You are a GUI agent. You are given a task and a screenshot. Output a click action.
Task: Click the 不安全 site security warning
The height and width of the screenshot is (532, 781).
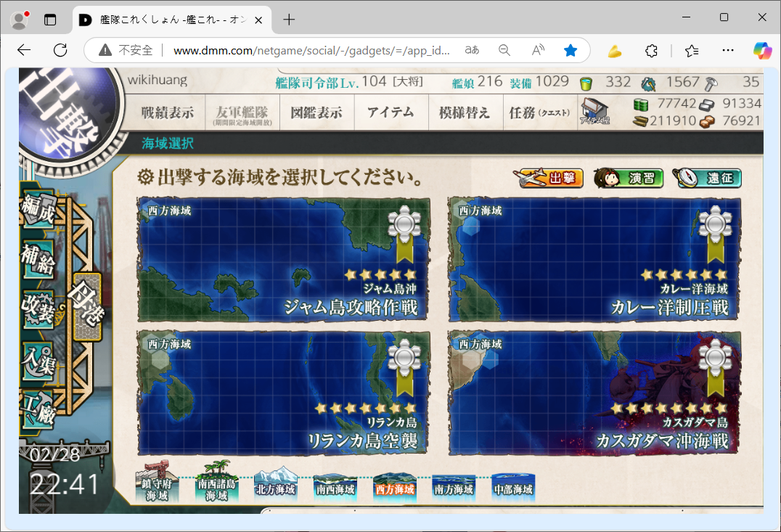pyautogui.click(x=126, y=50)
